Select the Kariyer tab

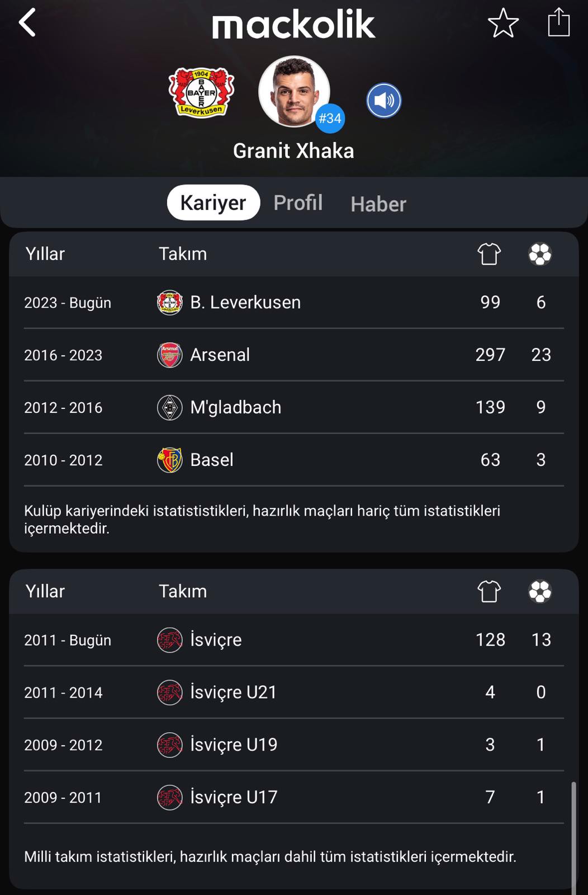(213, 202)
